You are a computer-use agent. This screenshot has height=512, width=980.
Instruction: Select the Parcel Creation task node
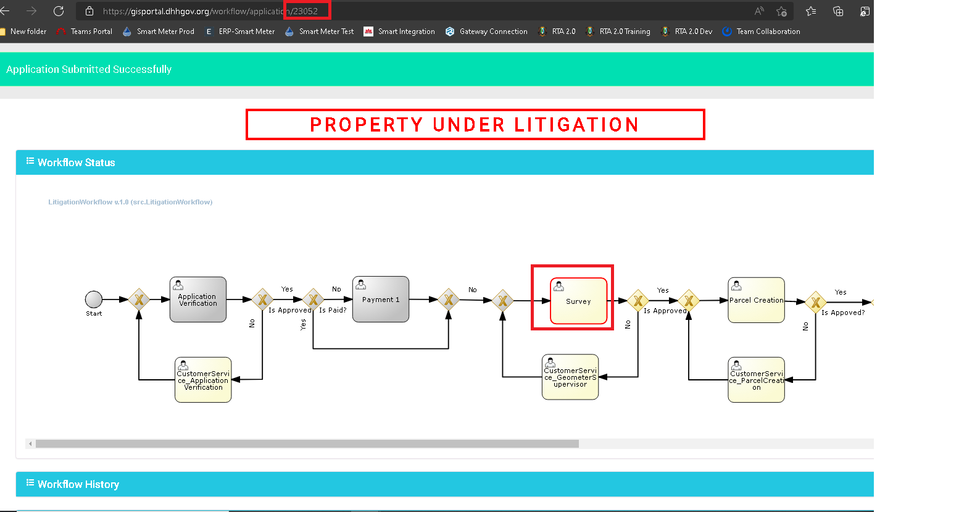point(757,300)
